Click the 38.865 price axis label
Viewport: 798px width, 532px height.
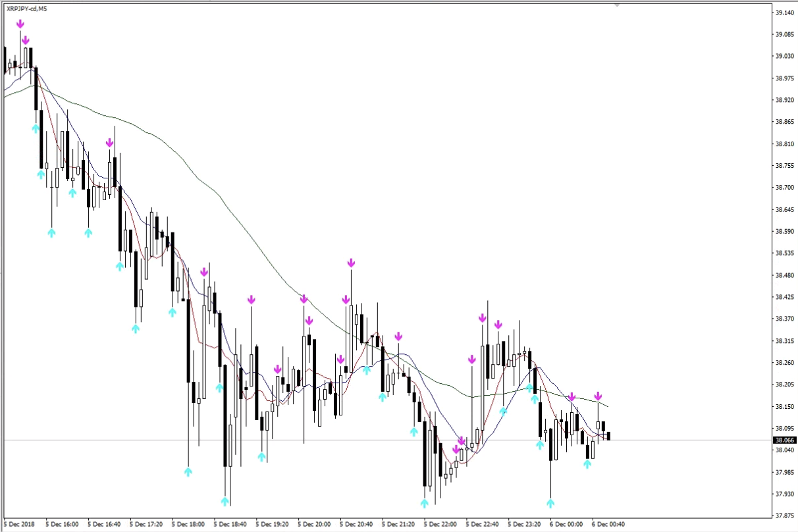click(x=785, y=122)
